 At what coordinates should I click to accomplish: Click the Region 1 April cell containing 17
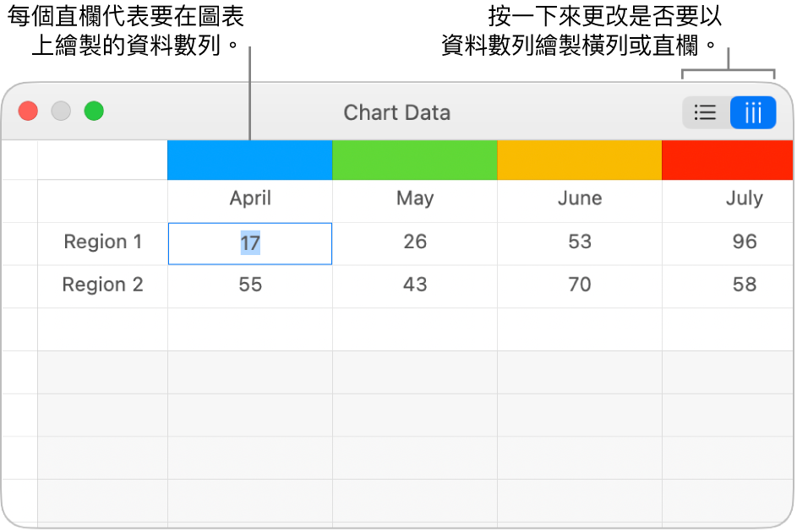(250, 243)
